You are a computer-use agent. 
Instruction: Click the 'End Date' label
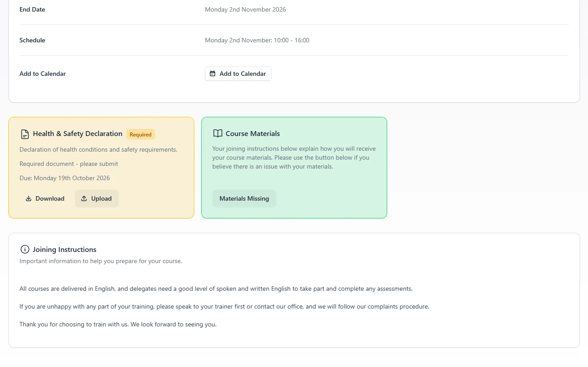(32, 9)
